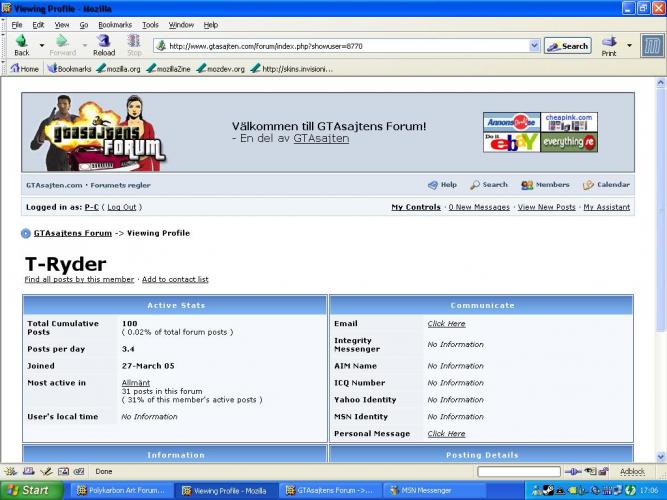Screen dimensions: 667x500
Task: Open Home from the bookmarks toolbar
Action: pos(24,69)
